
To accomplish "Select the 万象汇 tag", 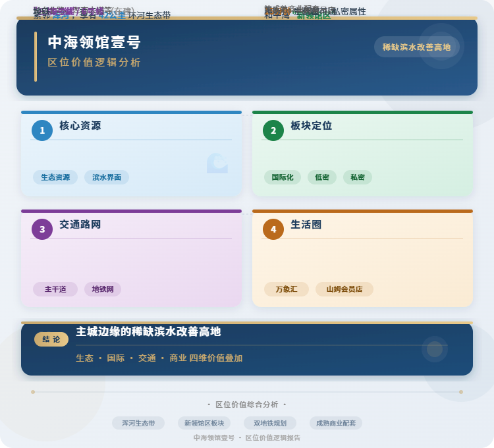I will pyautogui.click(x=287, y=289).
